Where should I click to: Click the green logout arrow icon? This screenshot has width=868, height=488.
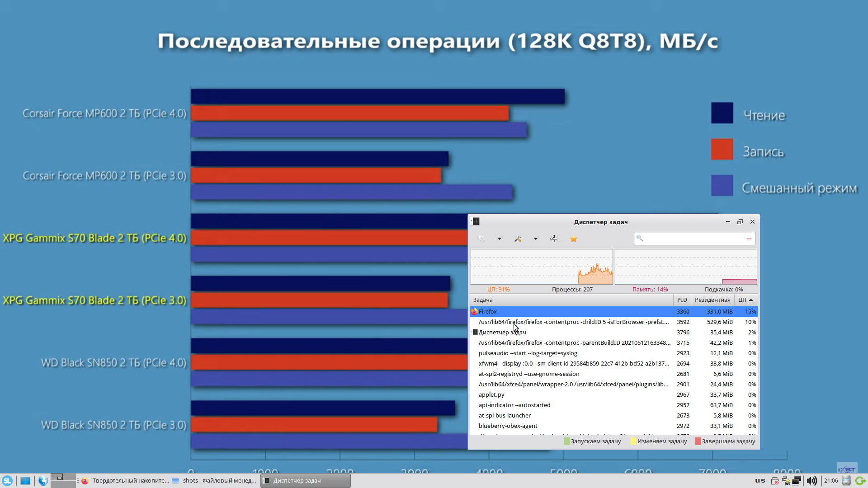[x=860, y=481]
